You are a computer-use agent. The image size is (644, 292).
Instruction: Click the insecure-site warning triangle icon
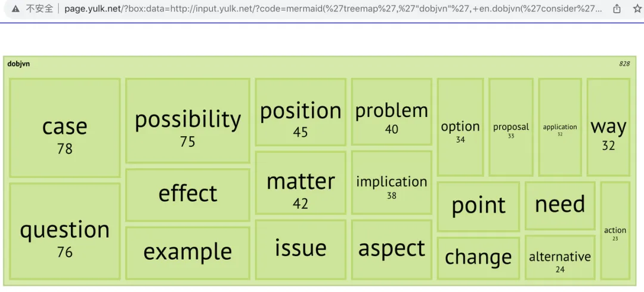[15, 9]
